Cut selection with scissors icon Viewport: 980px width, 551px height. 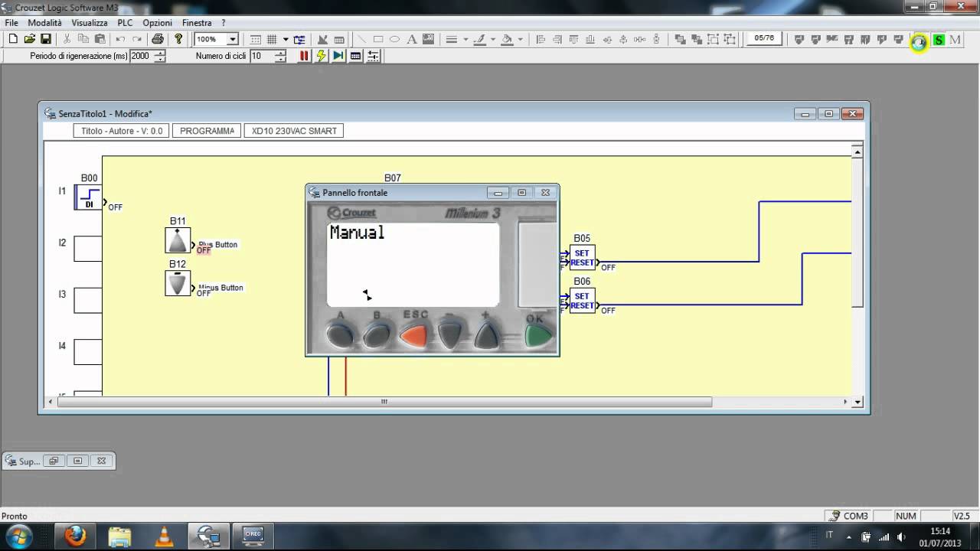(x=67, y=39)
